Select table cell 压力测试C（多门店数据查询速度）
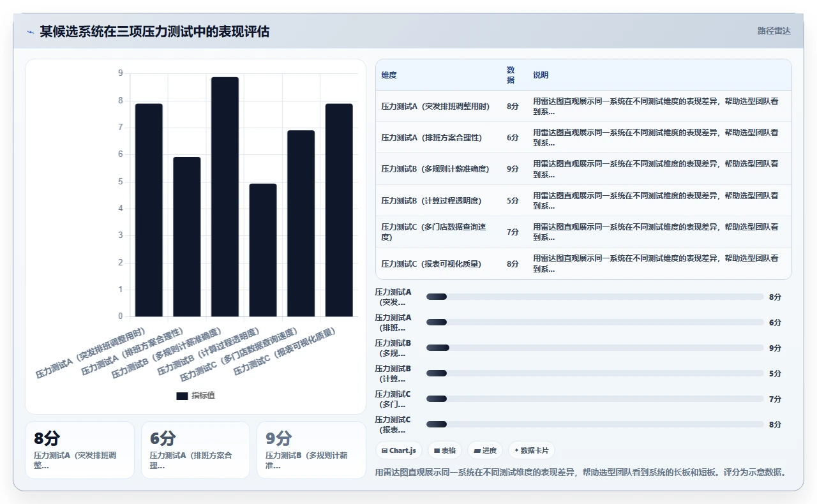 pyautogui.click(x=438, y=232)
